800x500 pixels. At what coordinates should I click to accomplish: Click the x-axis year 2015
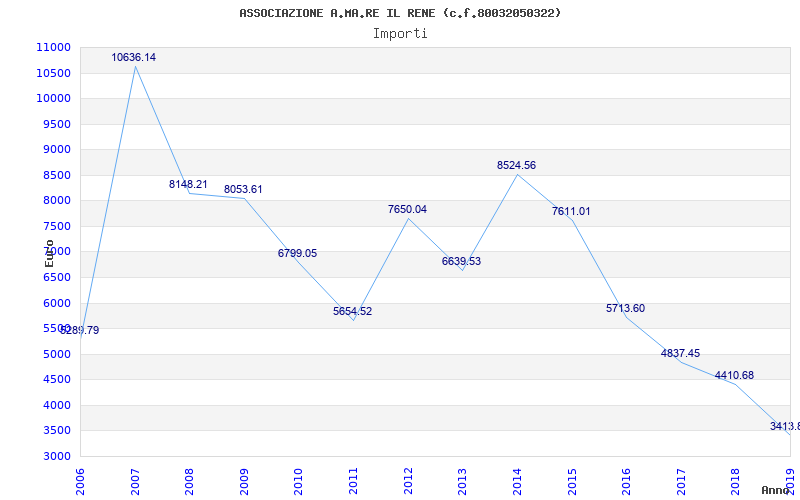click(x=572, y=482)
